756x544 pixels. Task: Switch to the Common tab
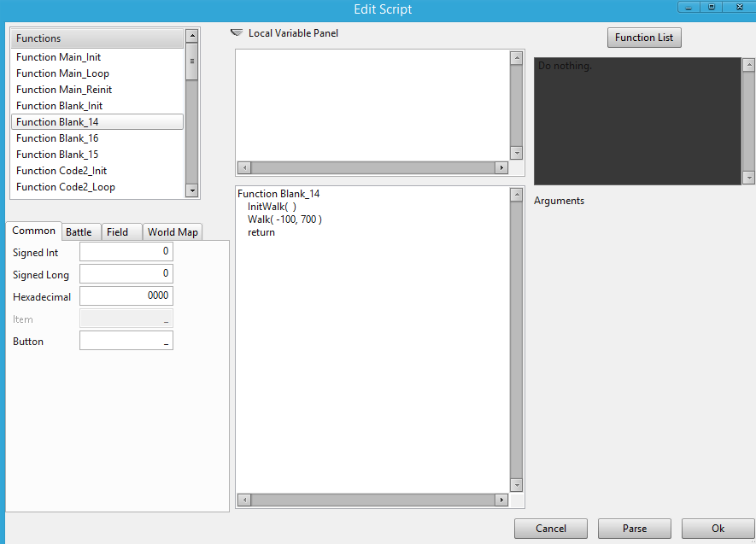point(34,231)
